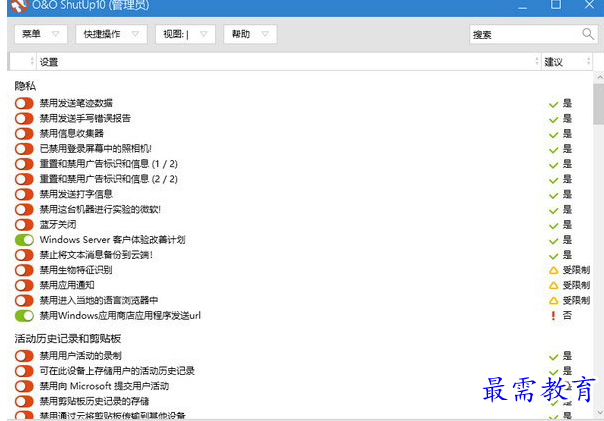
Task: Click the Windows Server 客户体验改善计划 label
Action: tap(112, 240)
